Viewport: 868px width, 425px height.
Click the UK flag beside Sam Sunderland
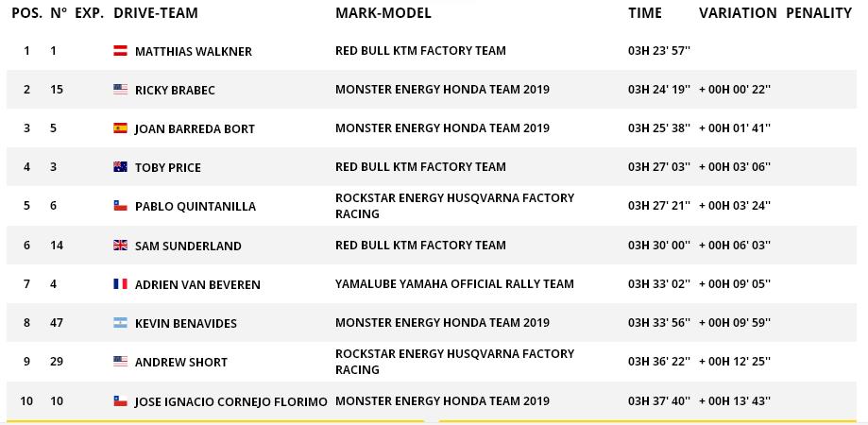pos(120,246)
